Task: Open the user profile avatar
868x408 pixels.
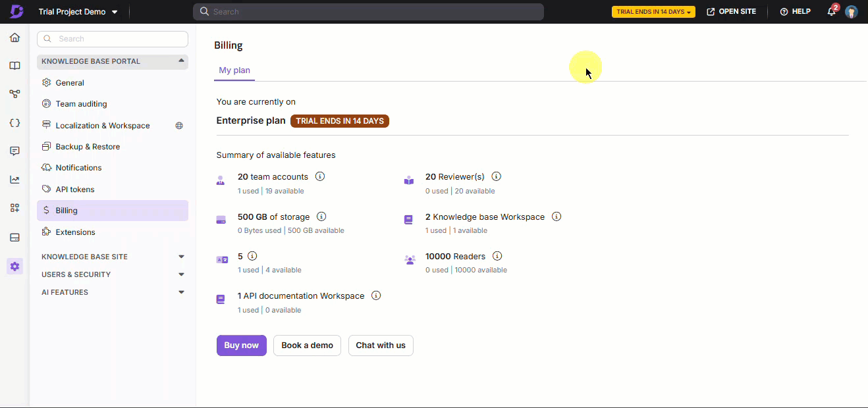Action: click(x=852, y=12)
